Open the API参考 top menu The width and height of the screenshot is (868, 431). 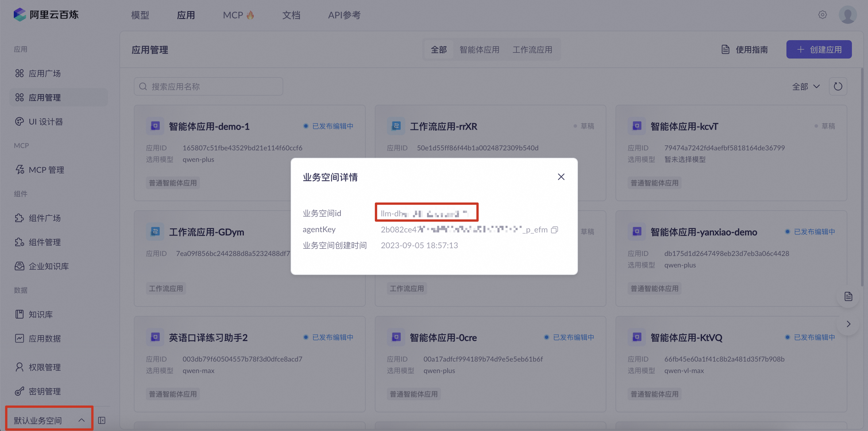coord(344,15)
